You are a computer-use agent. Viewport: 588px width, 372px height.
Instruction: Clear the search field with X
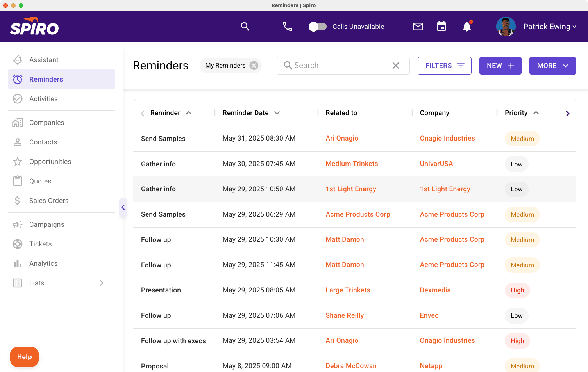396,66
